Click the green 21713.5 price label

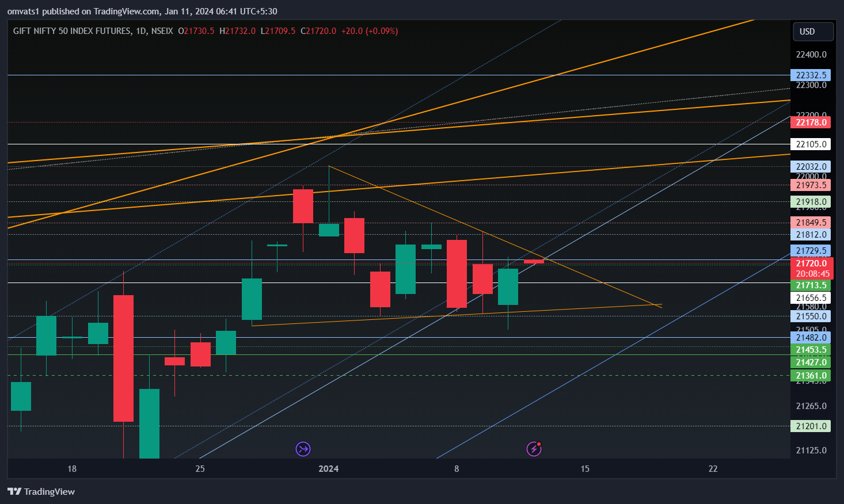811,285
